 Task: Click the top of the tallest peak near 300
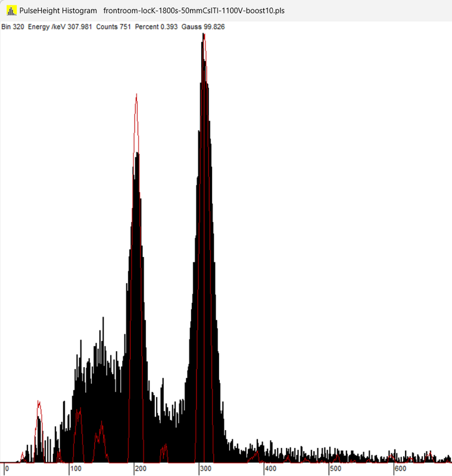point(204,35)
